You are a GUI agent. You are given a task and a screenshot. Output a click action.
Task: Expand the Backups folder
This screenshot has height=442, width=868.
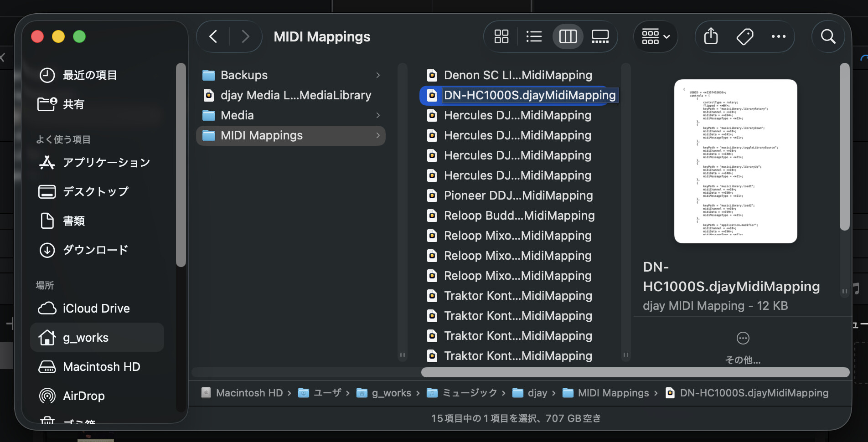(x=291, y=75)
